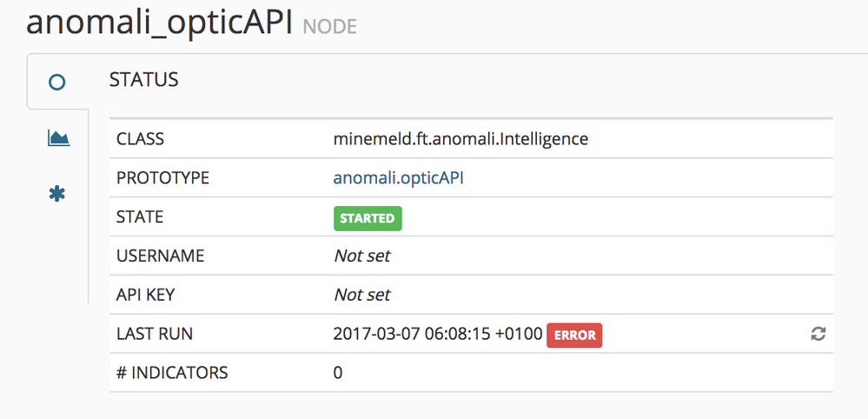The width and height of the screenshot is (868, 419).
Task: Switch to the stats chart tab icon
Action: tap(58, 138)
